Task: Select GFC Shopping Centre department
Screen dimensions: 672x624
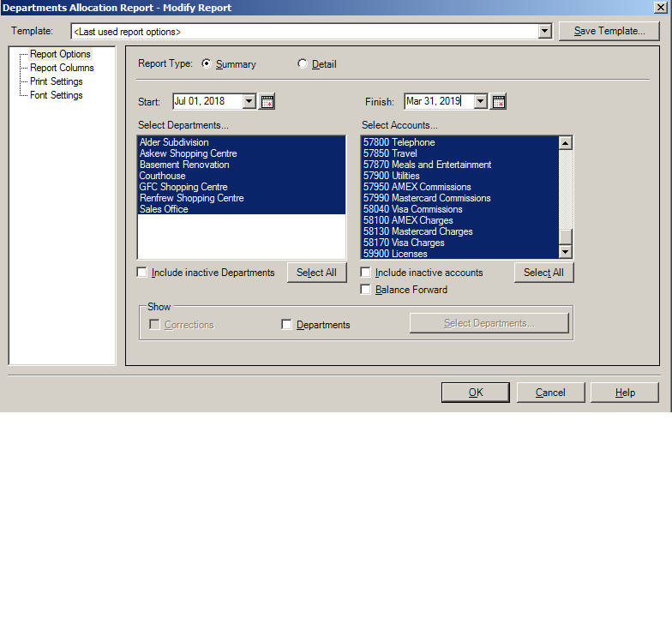Action: [x=242, y=187]
